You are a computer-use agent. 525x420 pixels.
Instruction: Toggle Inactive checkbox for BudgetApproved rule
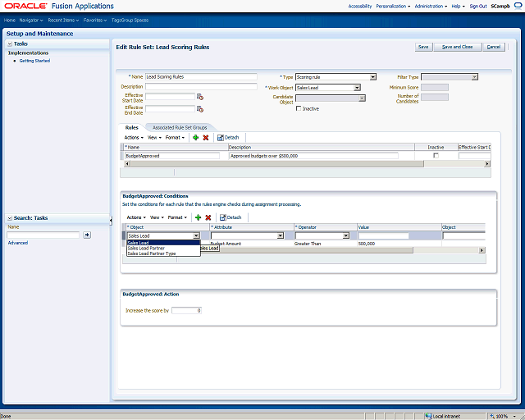[436, 155]
